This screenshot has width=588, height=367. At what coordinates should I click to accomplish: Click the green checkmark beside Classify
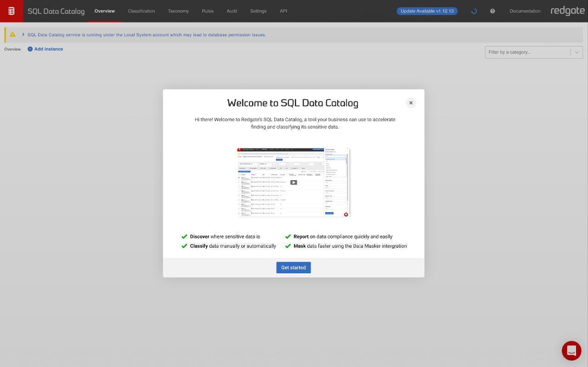pos(184,246)
